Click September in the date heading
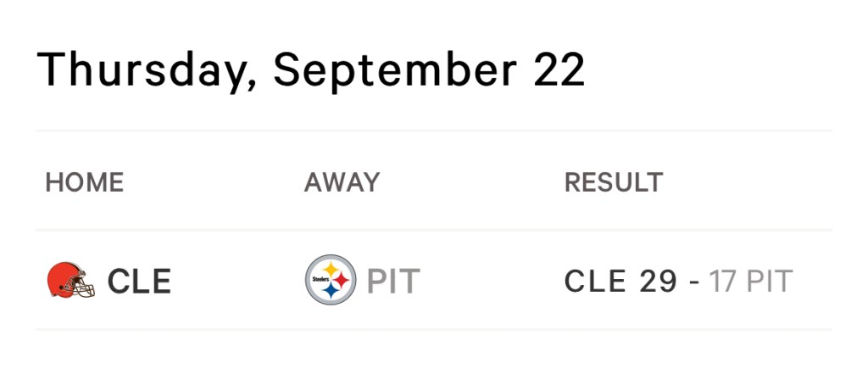Screen dimensions: 868x380 (394, 70)
